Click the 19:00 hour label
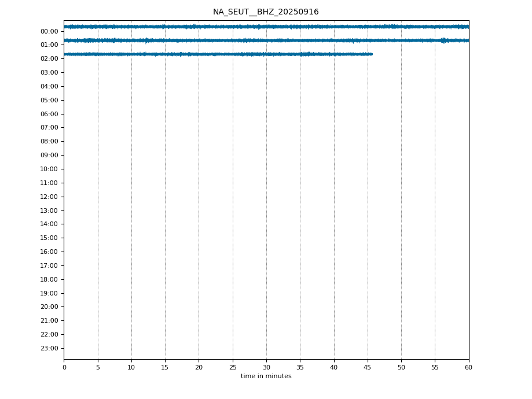The image size is (532, 399). point(49,294)
